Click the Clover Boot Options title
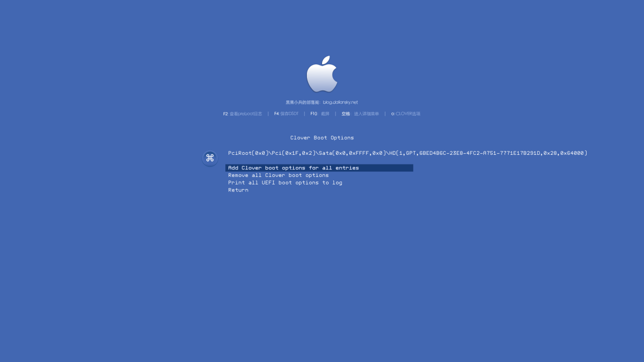The height and width of the screenshot is (362, 644). [322, 137]
